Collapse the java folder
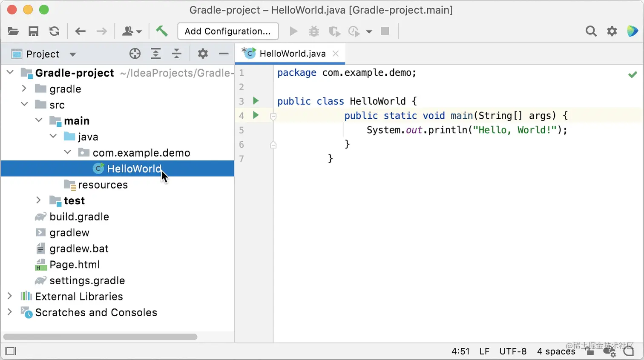The width and height of the screenshot is (644, 360). click(x=53, y=136)
